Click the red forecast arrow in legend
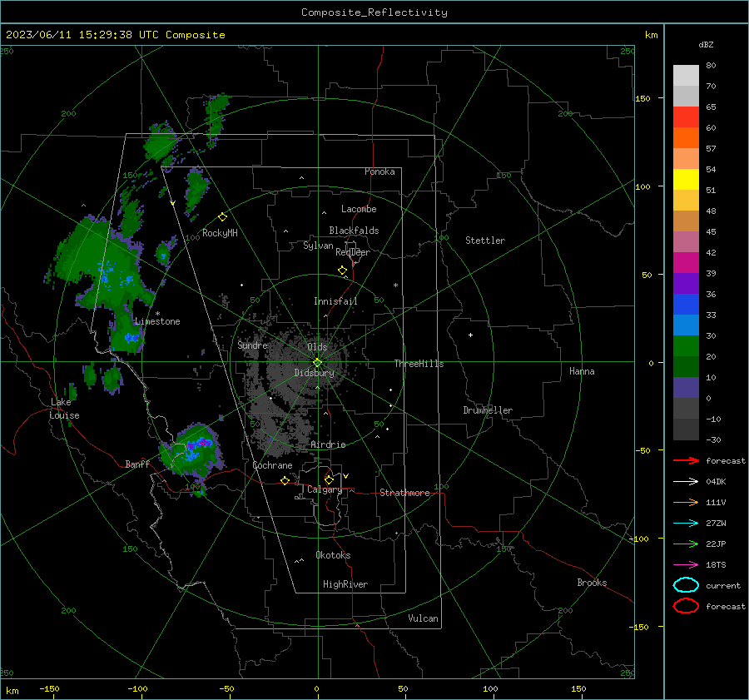 (x=686, y=460)
